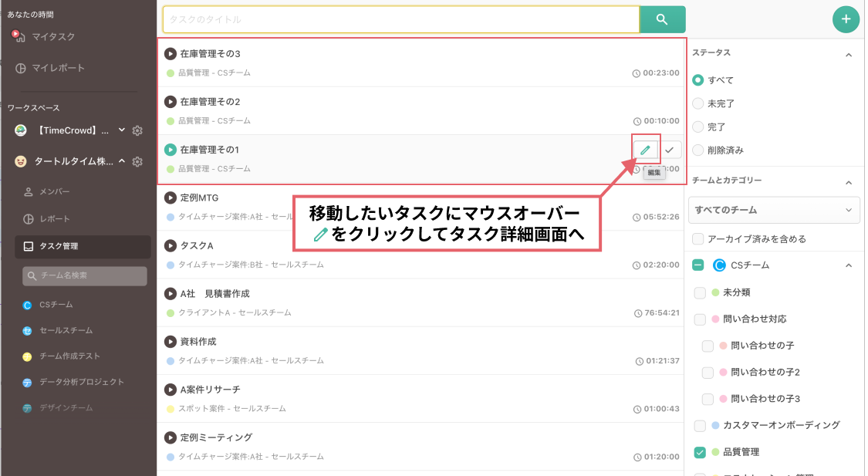Click the green plus button to add a task
The height and width of the screenshot is (476, 868).
846,19
